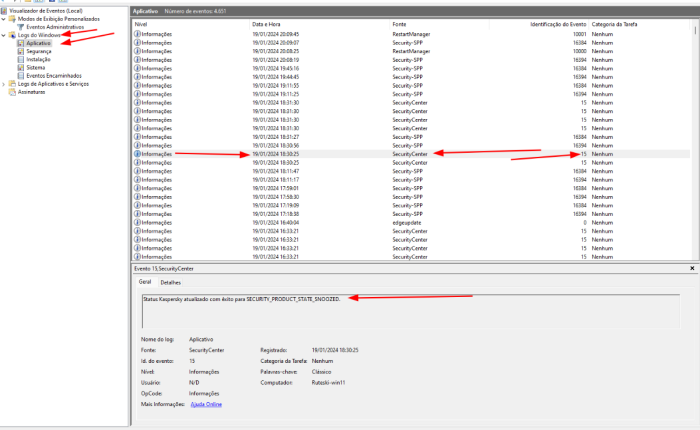
Task: Click event ID 10001 cell
Action: (x=579, y=34)
